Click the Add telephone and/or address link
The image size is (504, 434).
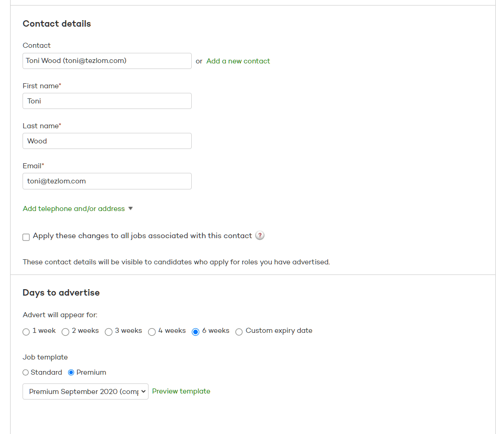point(74,209)
